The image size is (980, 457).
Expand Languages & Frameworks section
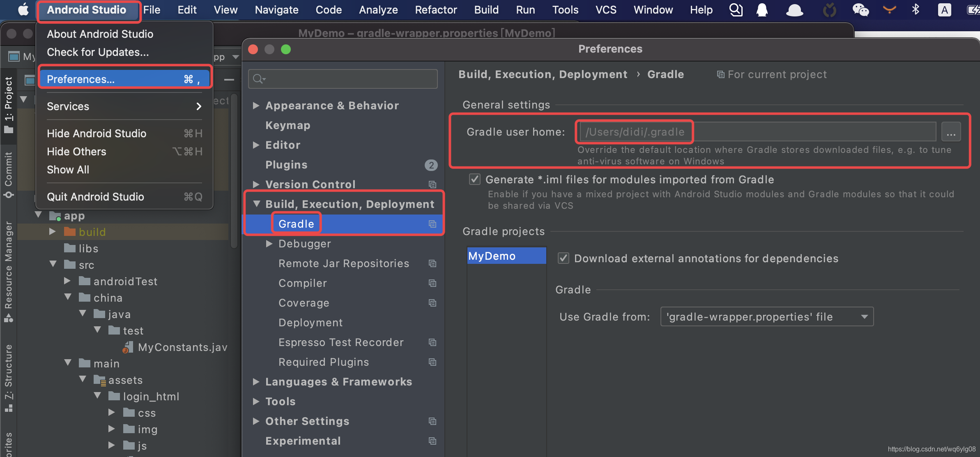256,381
